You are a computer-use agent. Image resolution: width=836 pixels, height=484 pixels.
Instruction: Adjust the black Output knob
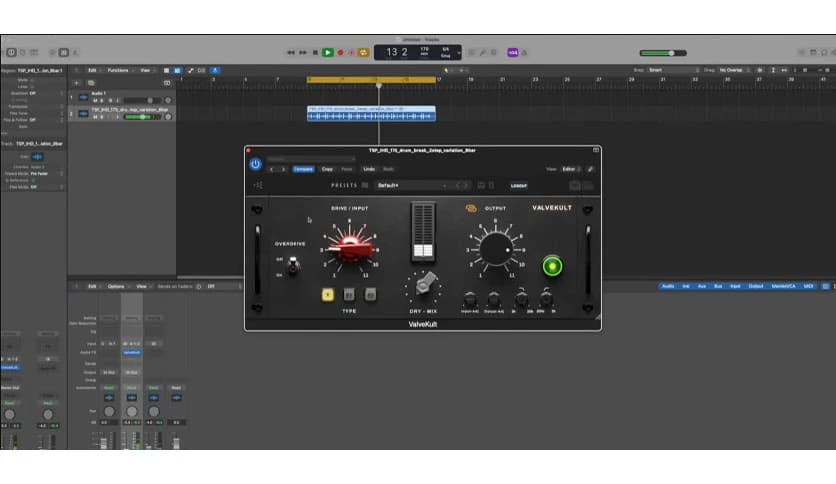tap(496, 249)
